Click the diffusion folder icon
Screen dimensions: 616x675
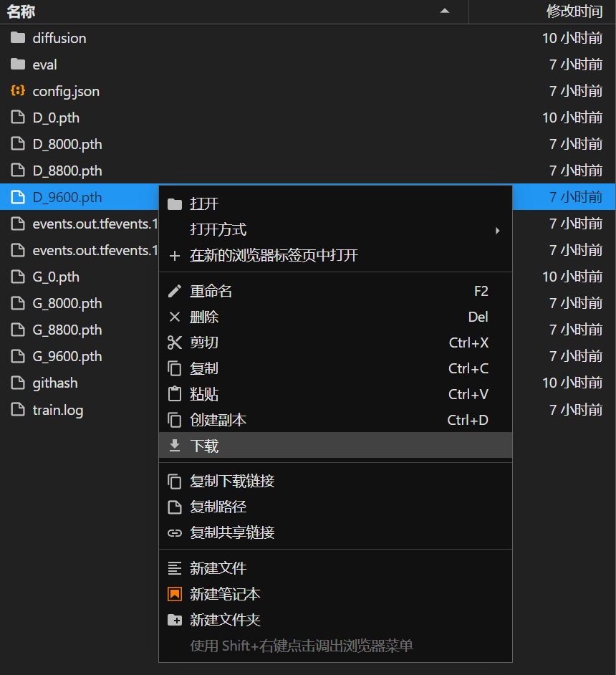[x=17, y=38]
